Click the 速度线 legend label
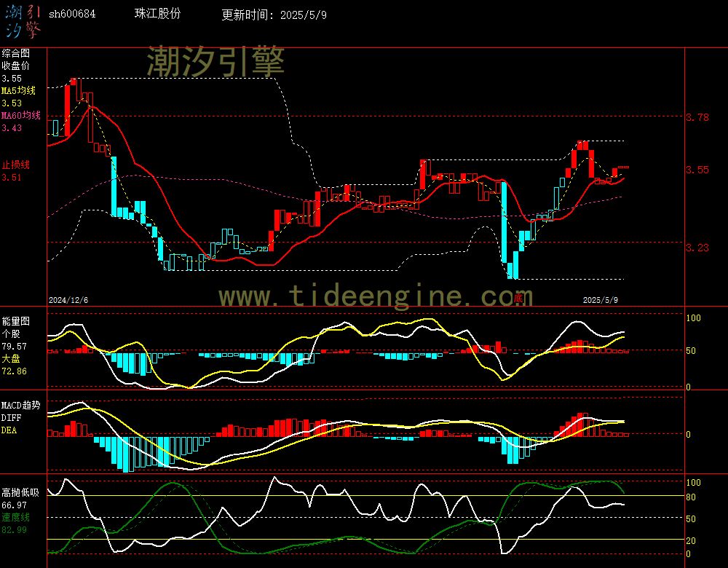Viewport: 728px width, 568px height. coord(15,517)
